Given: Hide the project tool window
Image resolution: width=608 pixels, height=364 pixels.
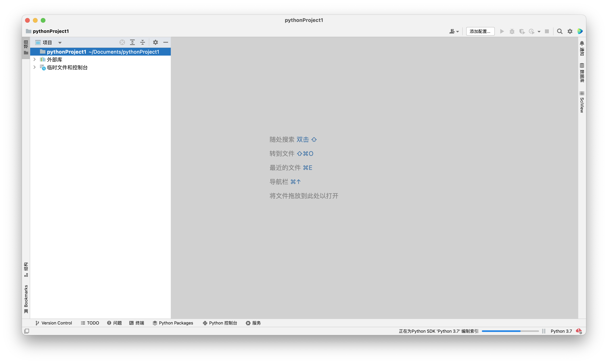Looking at the screenshot, I should (166, 42).
